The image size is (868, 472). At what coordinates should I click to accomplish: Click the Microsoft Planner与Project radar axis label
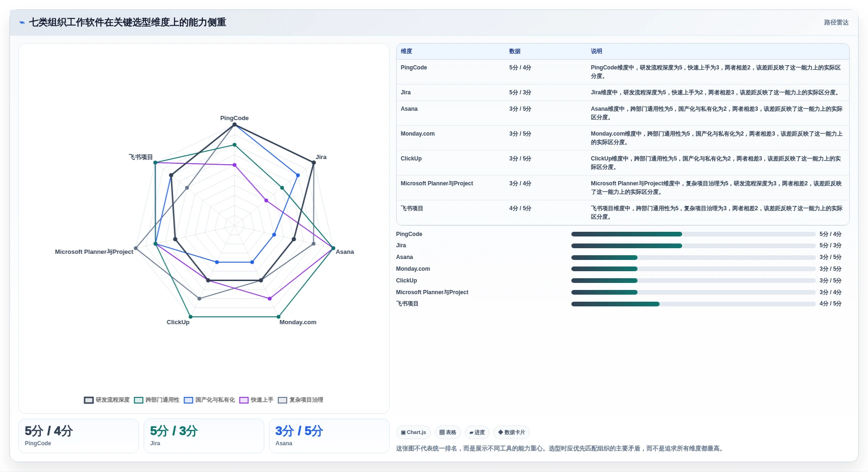click(x=94, y=252)
